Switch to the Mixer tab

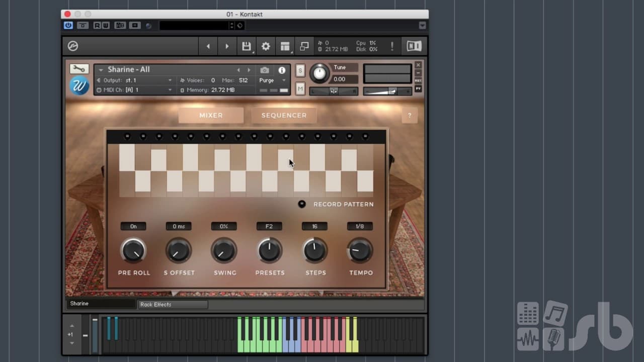(x=211, y=115)
